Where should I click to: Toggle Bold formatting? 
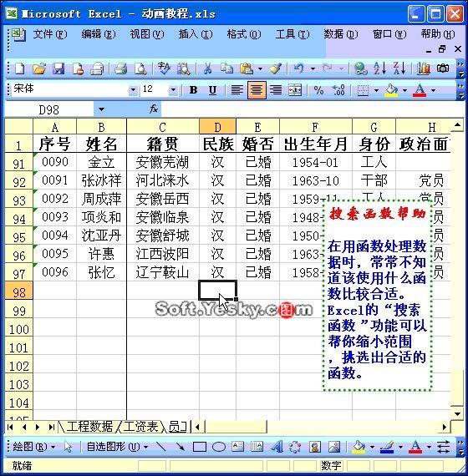[x=193, y=90]
